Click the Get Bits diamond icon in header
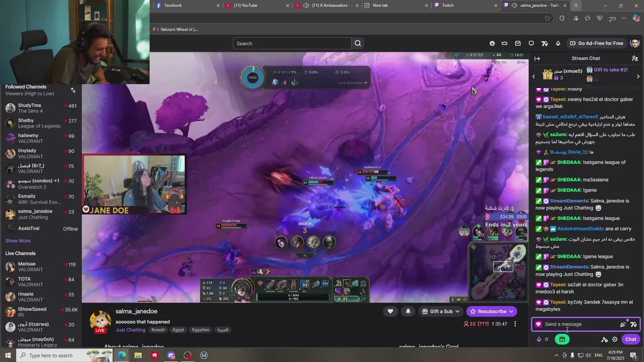This screenshot has width=644, height=362. [x=557, y=43]
